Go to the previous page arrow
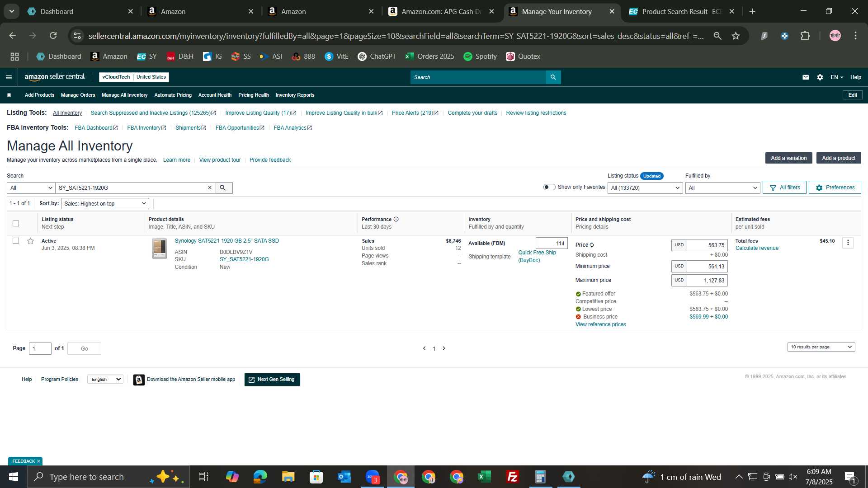The height and width of the screenshot is (488, 868). (x=424, y=348)
